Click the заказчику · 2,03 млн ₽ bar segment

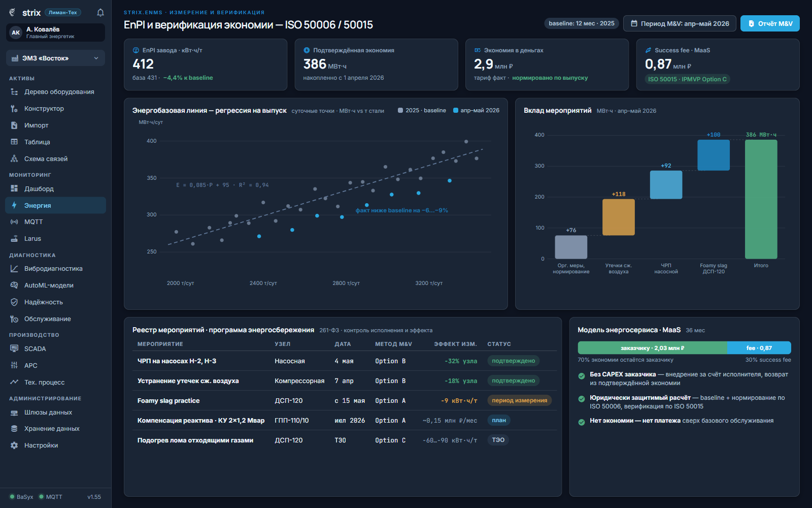coord(652,348)
